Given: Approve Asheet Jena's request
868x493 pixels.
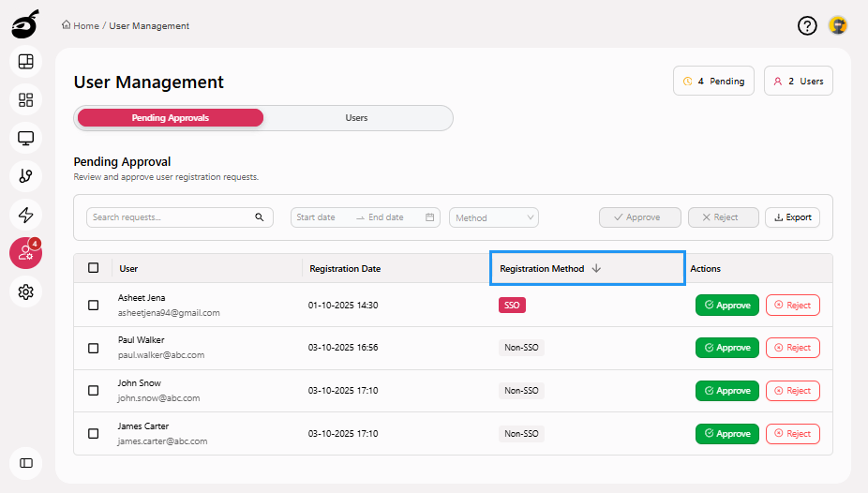Looking at the screenshot, I should [x=727, y=306].
